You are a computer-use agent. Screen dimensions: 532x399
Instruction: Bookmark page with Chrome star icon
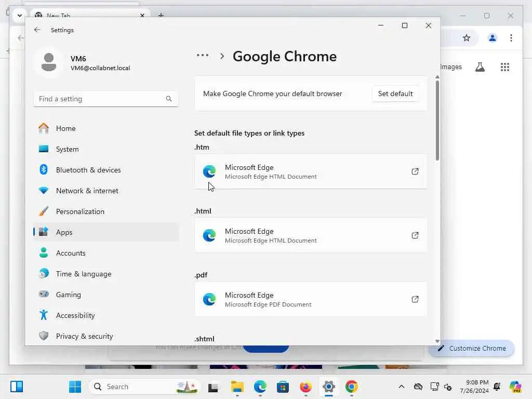pos(467,38)
